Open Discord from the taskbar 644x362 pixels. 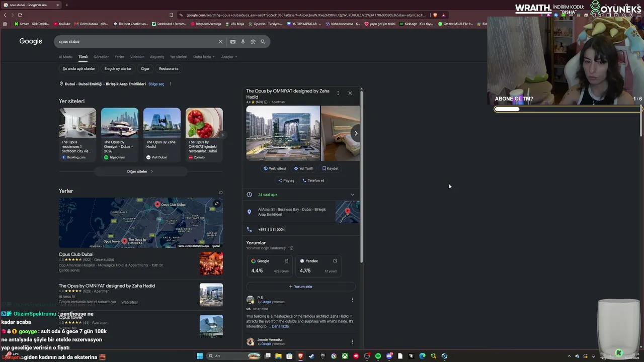389,356
